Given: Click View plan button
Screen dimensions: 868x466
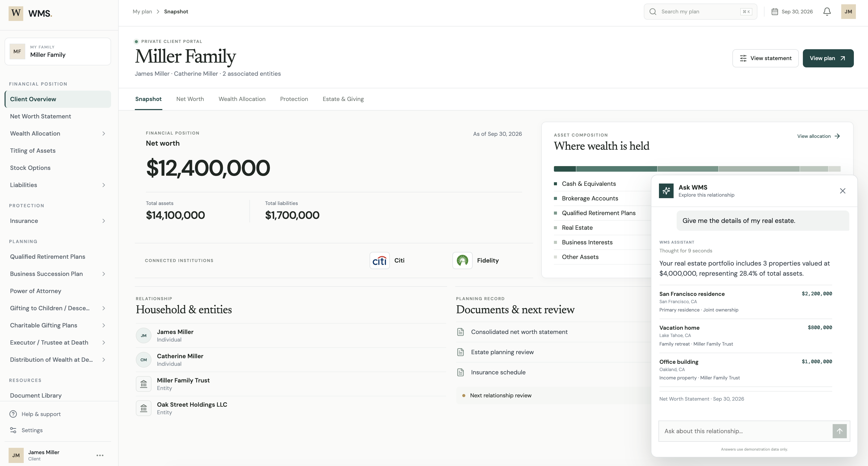Looking at the screenshot, I should point(828,58).
